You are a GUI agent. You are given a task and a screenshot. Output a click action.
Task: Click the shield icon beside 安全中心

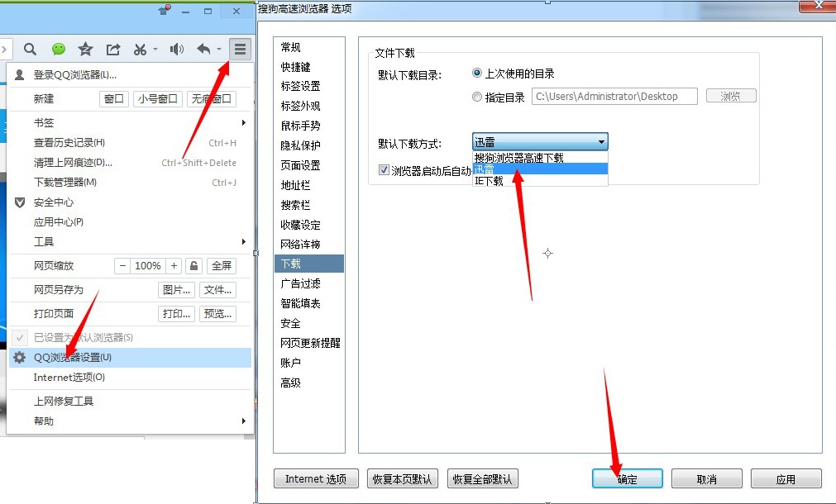(20, 202)
